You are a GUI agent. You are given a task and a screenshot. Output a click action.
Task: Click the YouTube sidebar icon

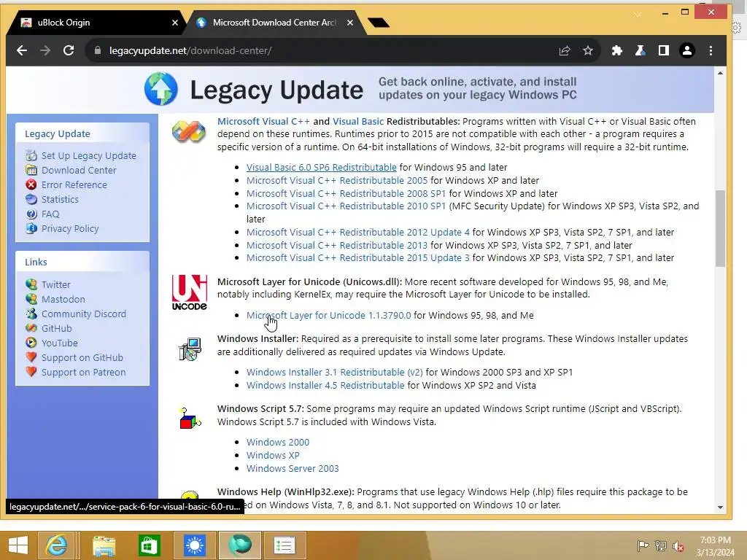click(x=31, y=343)
